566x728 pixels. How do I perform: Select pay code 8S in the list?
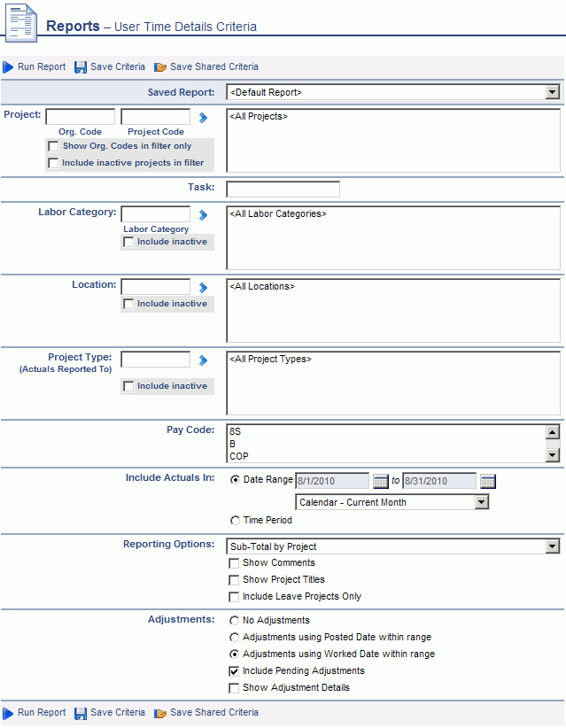235,432
